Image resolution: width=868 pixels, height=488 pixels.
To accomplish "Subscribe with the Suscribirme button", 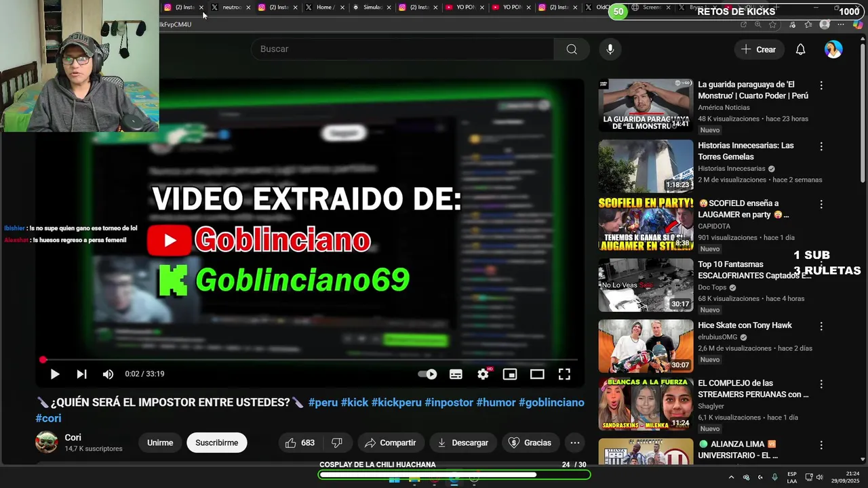I will (217, 443).
